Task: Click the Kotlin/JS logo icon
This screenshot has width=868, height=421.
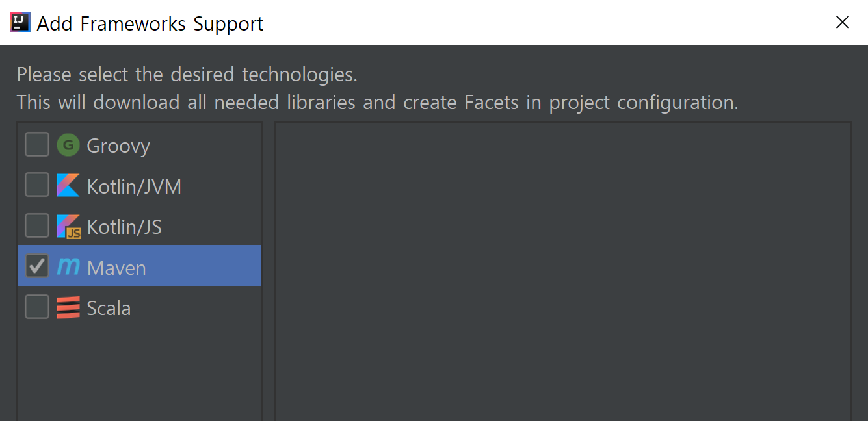Action: point(68,226)
